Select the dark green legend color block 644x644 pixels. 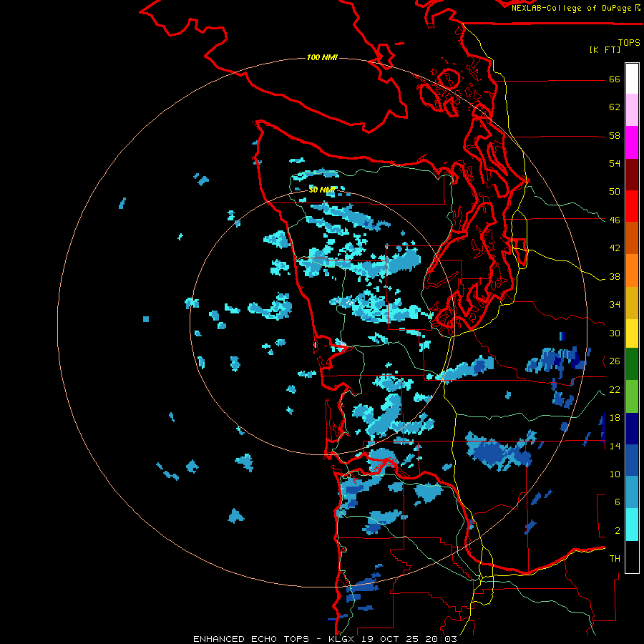pyautogui.click(x=632, y=364)
